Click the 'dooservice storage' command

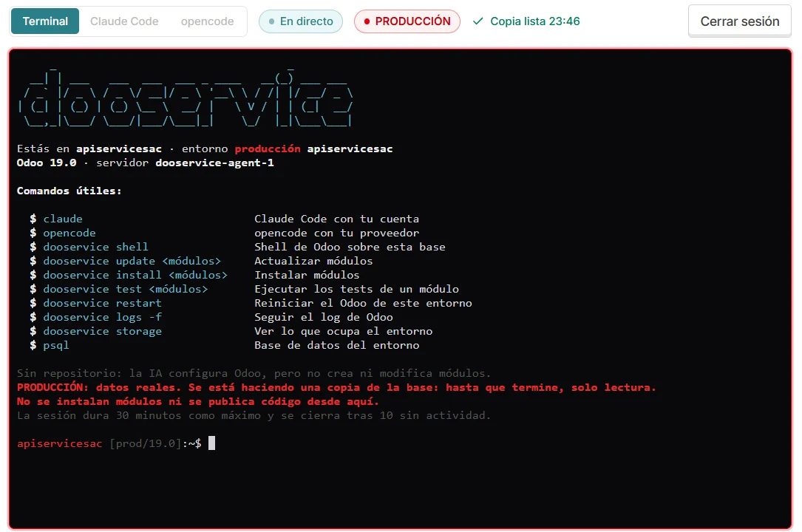point(102,331)
